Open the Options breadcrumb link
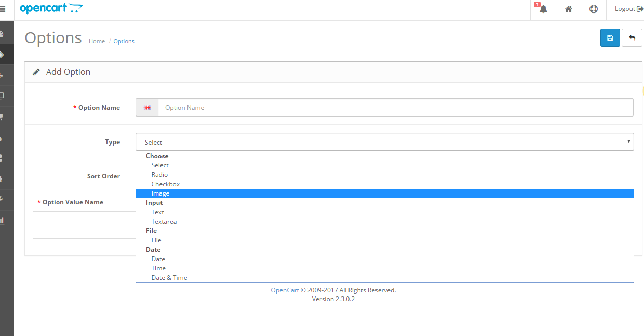 point(124,41)
